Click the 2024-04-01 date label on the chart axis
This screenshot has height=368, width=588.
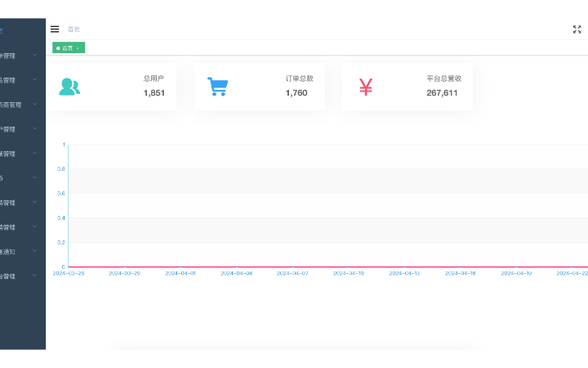[x=180, y=273]
